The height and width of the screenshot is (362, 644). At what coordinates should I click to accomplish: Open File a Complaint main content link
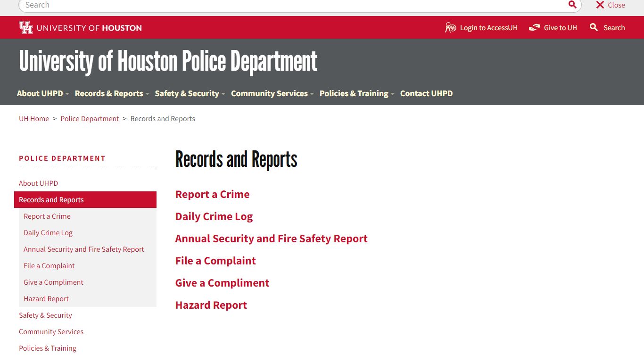coord(215,261)
